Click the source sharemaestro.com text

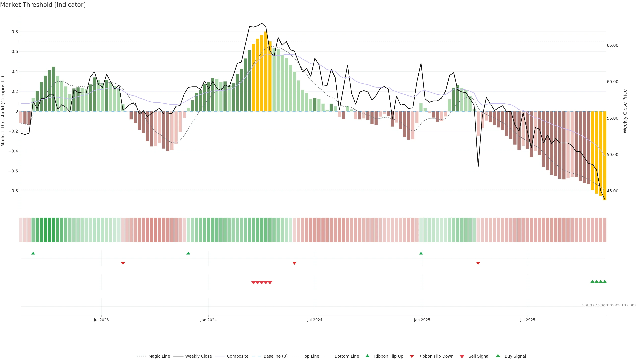pos(609,305)
